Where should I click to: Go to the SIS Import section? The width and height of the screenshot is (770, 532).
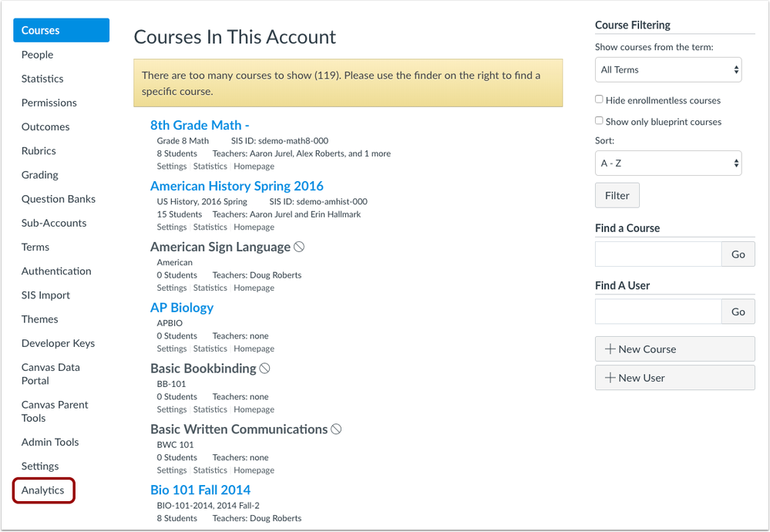pos(45,295)
